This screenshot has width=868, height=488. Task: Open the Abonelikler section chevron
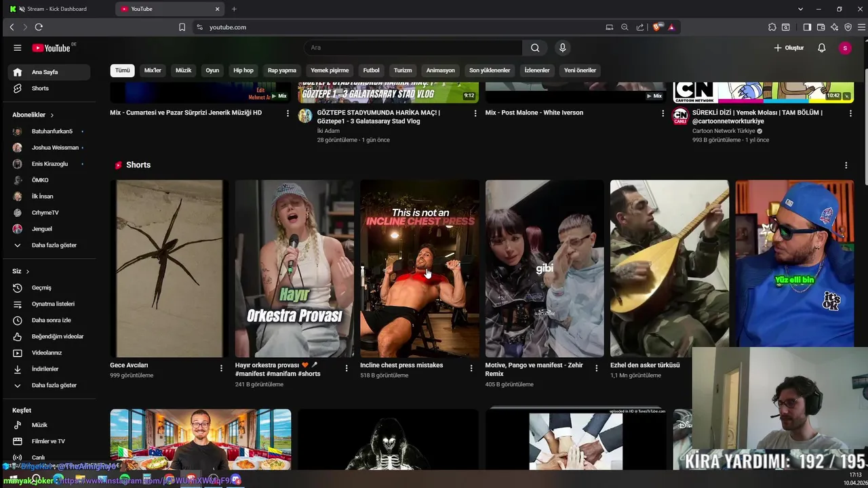tap(52, 115)
